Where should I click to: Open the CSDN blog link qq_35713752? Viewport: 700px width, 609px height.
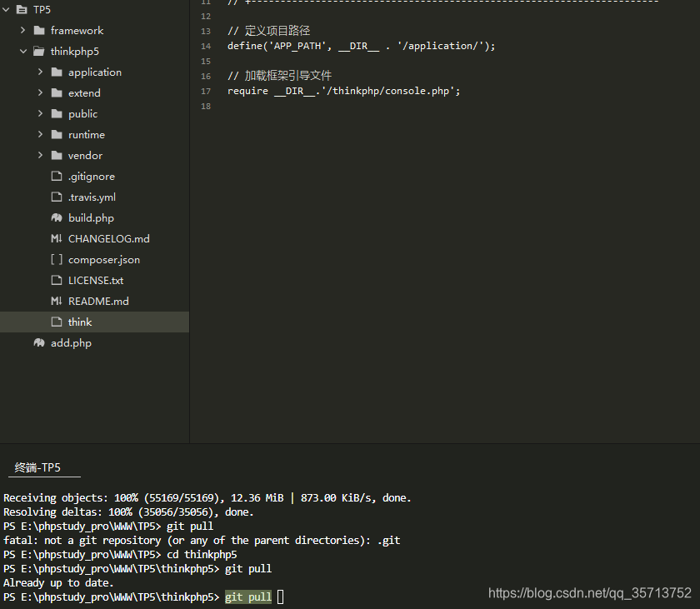(589, 592)
